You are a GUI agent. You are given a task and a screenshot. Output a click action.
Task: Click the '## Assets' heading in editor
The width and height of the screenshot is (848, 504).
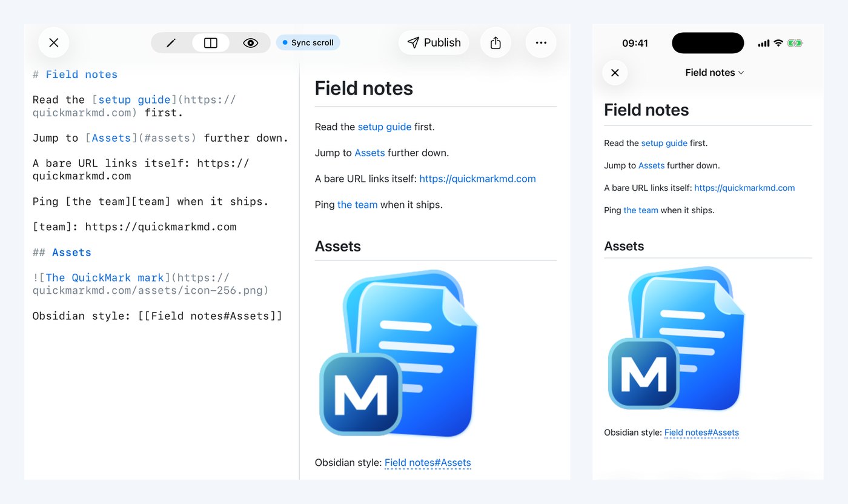click(62, 252)
